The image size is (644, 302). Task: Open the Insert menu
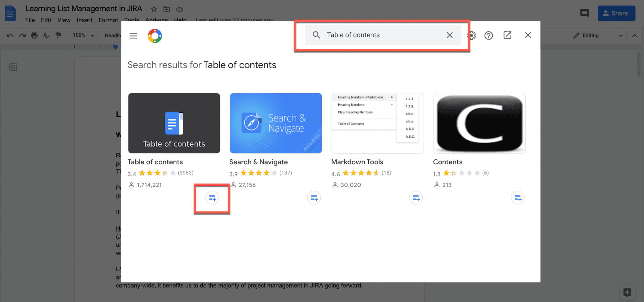tap(84, 20)
